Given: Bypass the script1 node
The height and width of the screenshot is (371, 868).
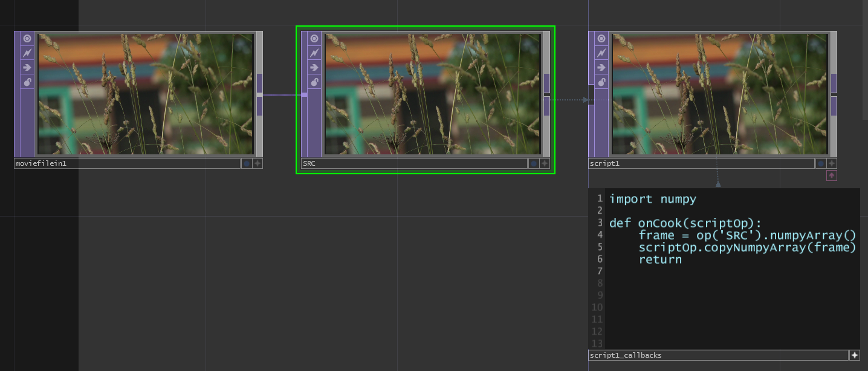Looking at the screenshot, I should point(601,67).
